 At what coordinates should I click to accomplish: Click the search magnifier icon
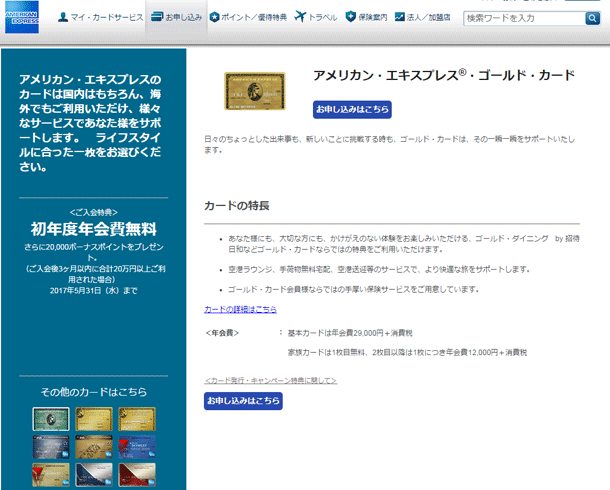pos(593,18)
